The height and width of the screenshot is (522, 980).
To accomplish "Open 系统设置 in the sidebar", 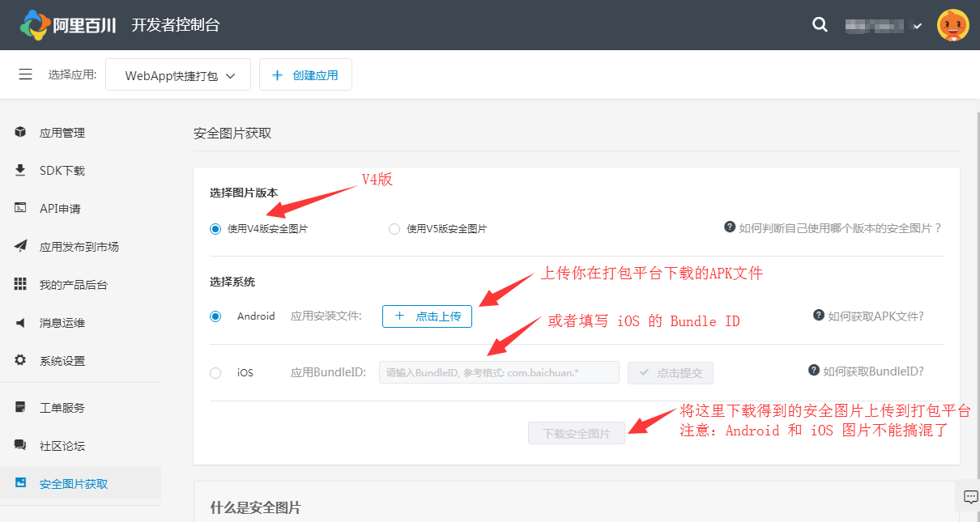I will [62, 361].
